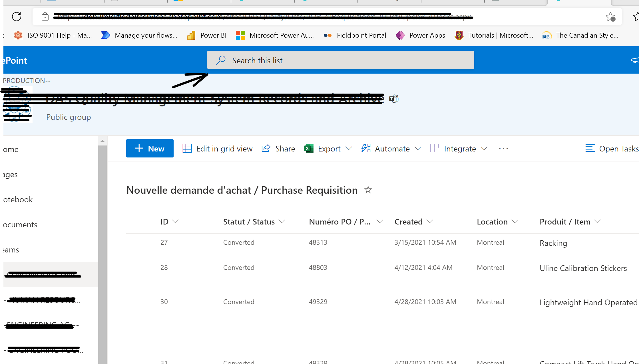Image resolution: width=639 pixels, height=364 pixels.
Task: Click the Share icon in the command bar
Action: click(266, 148)
